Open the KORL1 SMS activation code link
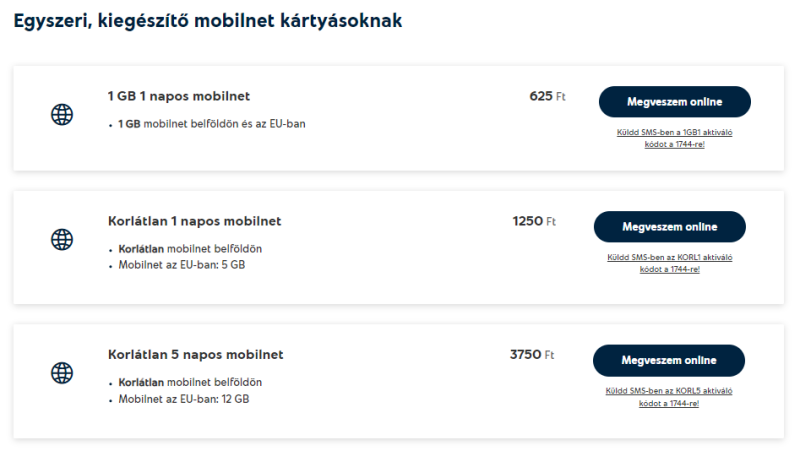The image size is (800, 451). 669,263
